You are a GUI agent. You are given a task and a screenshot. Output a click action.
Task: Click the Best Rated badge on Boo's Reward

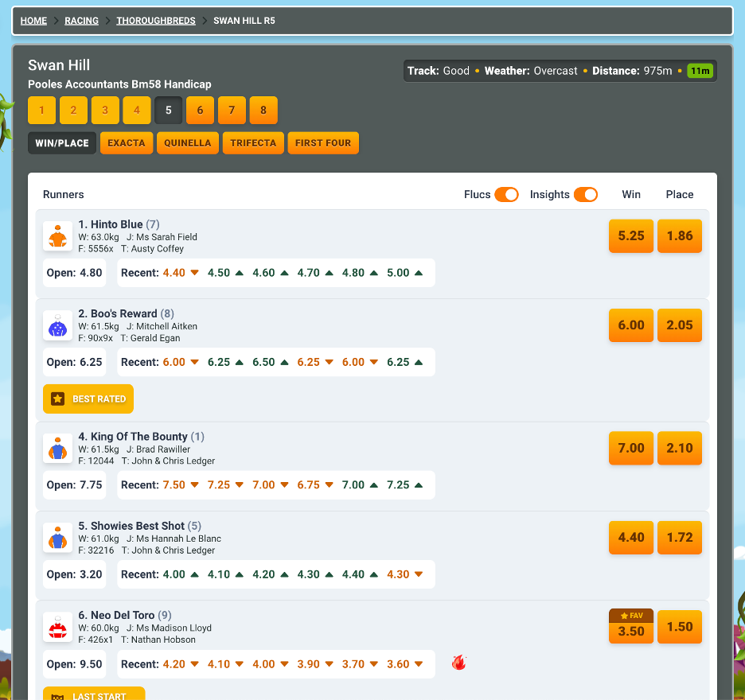pos(88,399)
